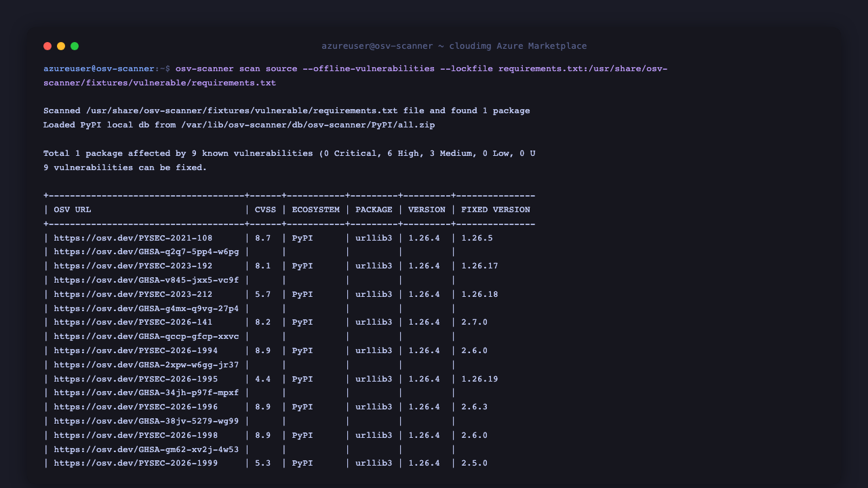Click CVSS score 8.7 for PYSEC-2021-108
This screenshot has height=488, width=868.
pyautogui.click(x=262, y=238)
